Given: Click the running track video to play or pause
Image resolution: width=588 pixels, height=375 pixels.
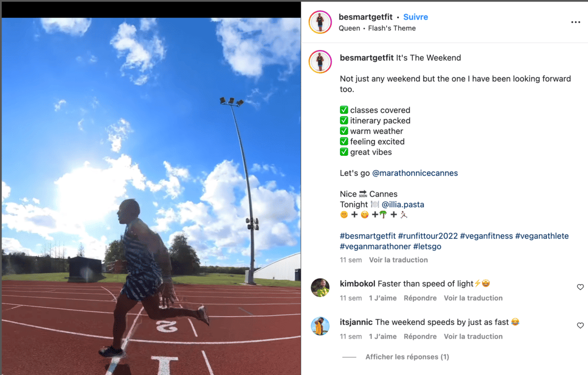Looking at the screenshot, I should (x=151, y=196).
